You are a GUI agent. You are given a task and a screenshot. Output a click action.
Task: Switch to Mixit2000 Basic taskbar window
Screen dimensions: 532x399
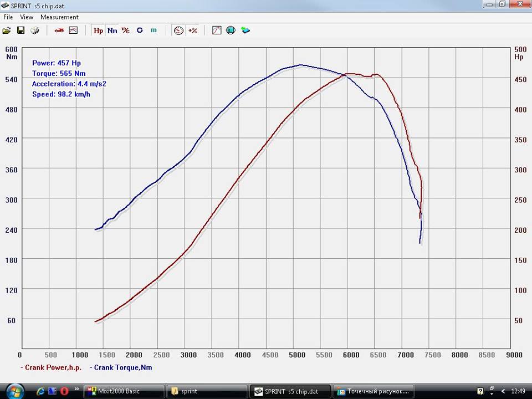[124, 391]
